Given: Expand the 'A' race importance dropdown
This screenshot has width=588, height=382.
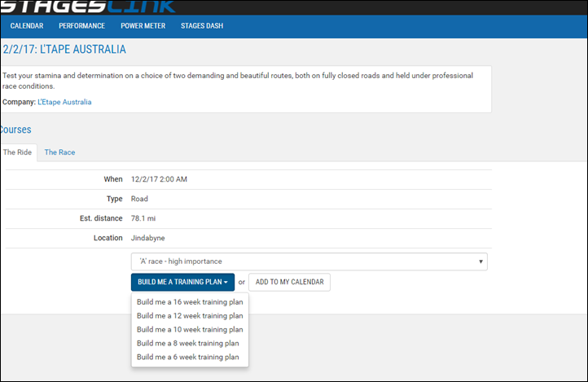Looking at the screenshot, I should (309, 261).
